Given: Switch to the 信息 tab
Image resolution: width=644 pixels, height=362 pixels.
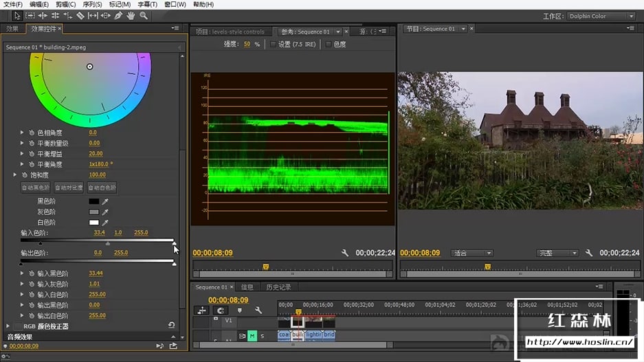Looking at the screenshot, I should coord(247,287).
